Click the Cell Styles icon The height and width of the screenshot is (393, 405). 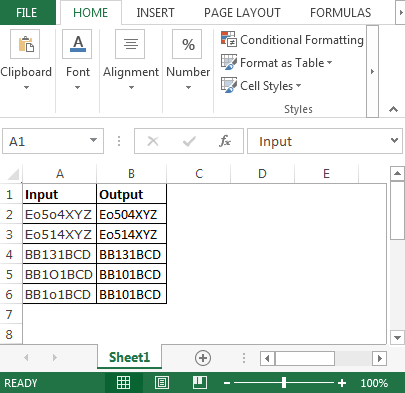pyautogui.click(x=229, y=85)
